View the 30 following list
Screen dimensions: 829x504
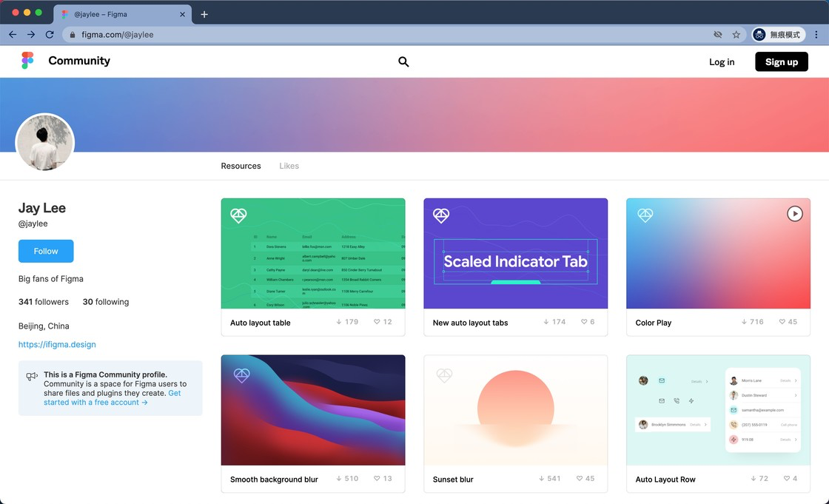point(106,302)
